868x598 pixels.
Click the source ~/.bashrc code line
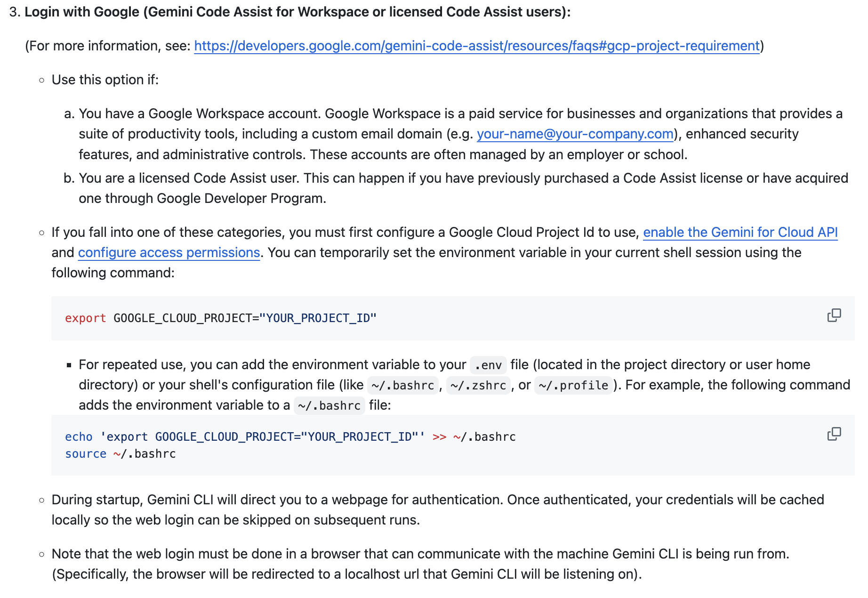click(x=120, y=453)
